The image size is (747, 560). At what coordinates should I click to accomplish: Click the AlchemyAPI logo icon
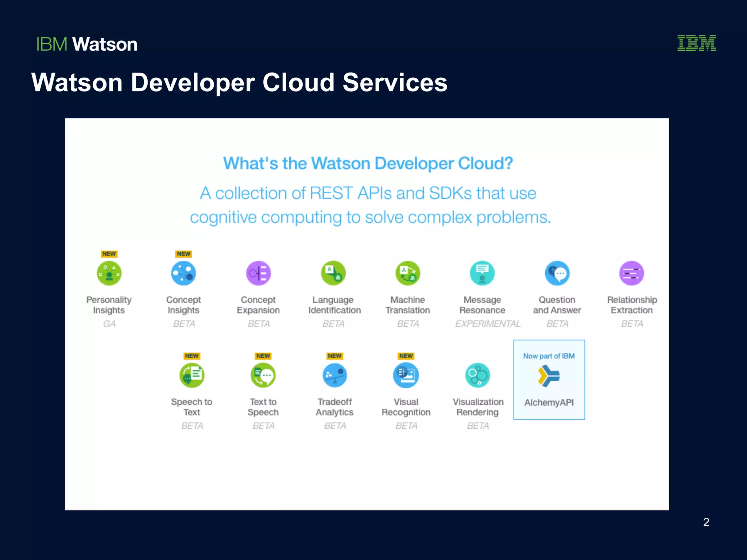pos(549,376)
